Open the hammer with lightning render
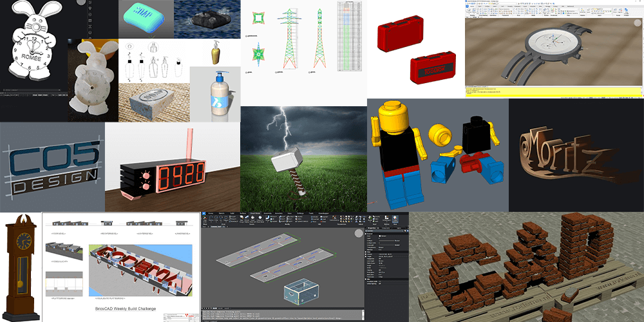Viewport: 644px width, 322px height. [x=303, y=159]
